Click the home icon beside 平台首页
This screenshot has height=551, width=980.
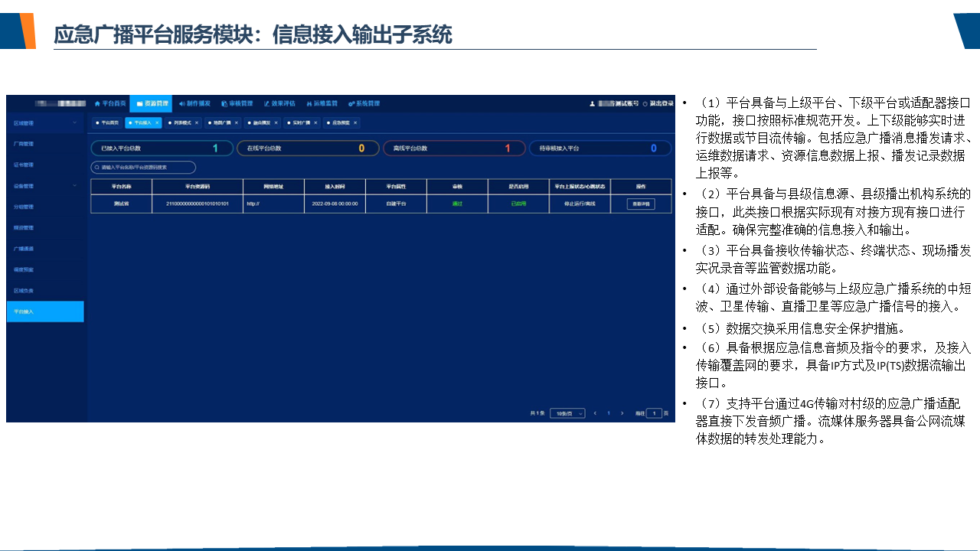coord(97,103)
